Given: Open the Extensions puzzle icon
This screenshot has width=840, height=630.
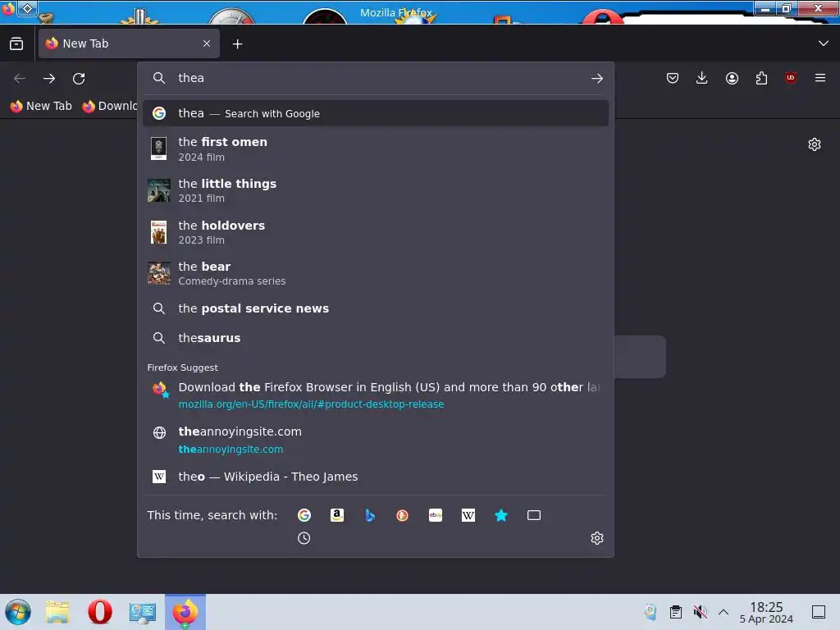Looking at the screenshot, I should point(761,78).
